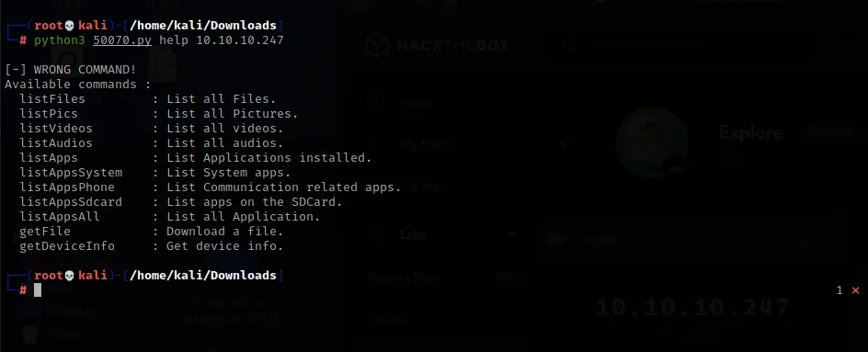The image size is (868, 352).
Task: Place cursor at the blinking terminal cursor block
Action: pos(38,290)
